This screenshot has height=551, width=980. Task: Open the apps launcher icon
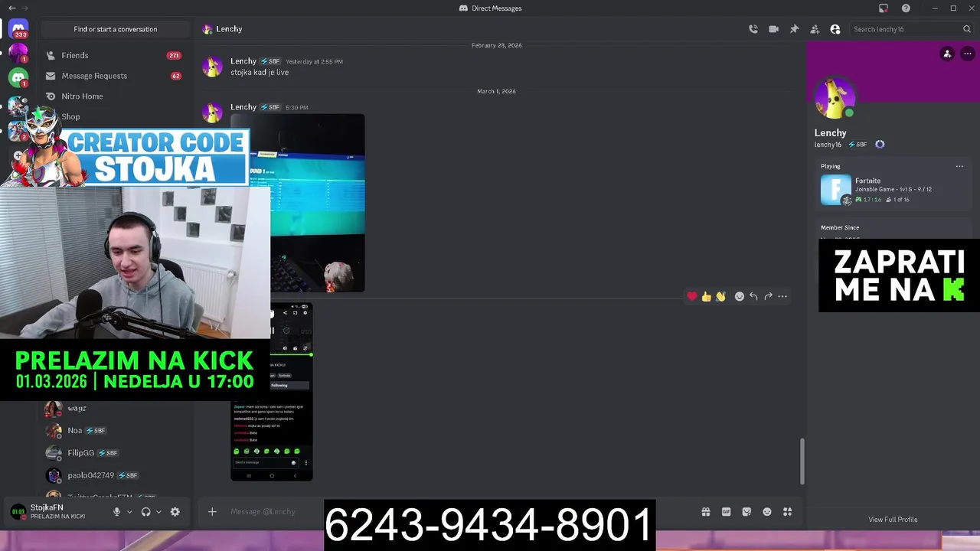788,512
